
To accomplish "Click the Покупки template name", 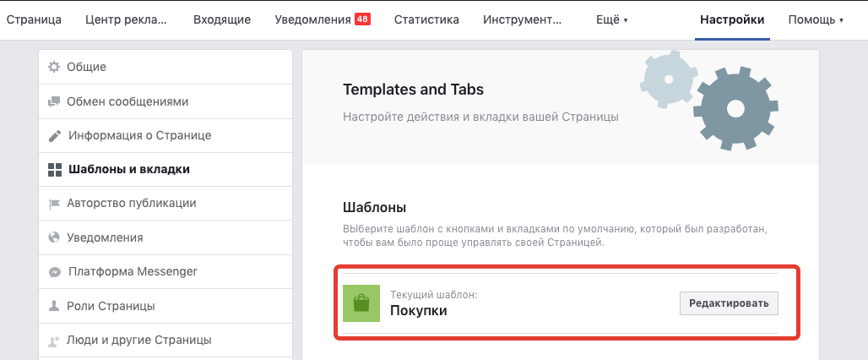I will [419, 311].
